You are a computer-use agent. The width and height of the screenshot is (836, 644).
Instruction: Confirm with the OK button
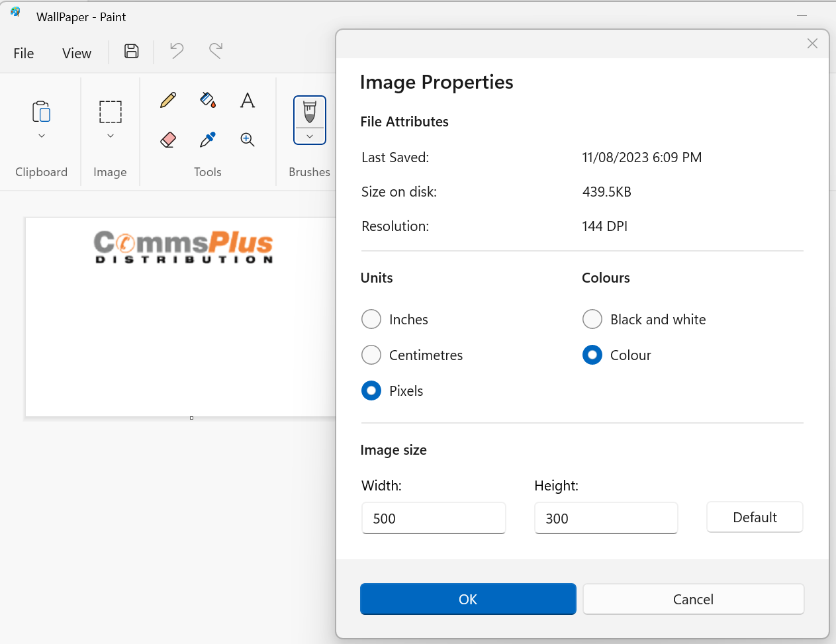coord(468,599)
